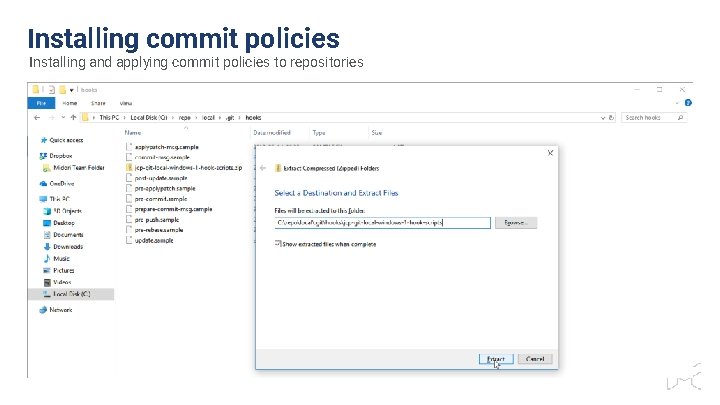Screen dimensions: 720x405
Task: Click the hooks breadcrumb in the address bar
Action: 253,118
